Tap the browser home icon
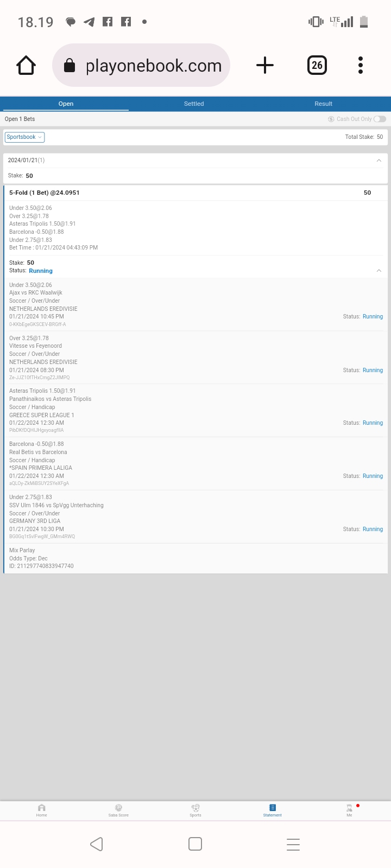 (26, 66)
